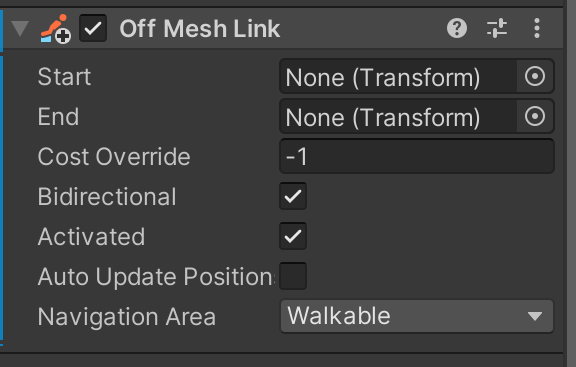Click the Bidirectional property label

coord(107,197)
